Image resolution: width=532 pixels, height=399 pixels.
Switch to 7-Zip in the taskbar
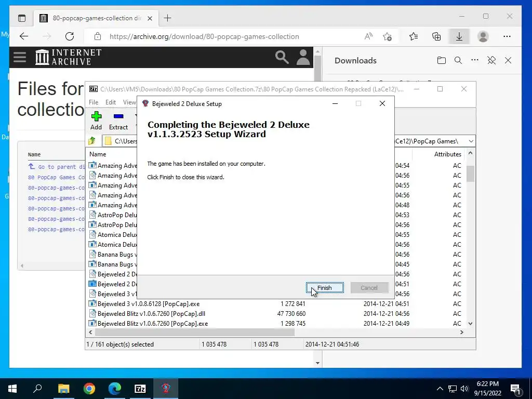pos(140,389)
